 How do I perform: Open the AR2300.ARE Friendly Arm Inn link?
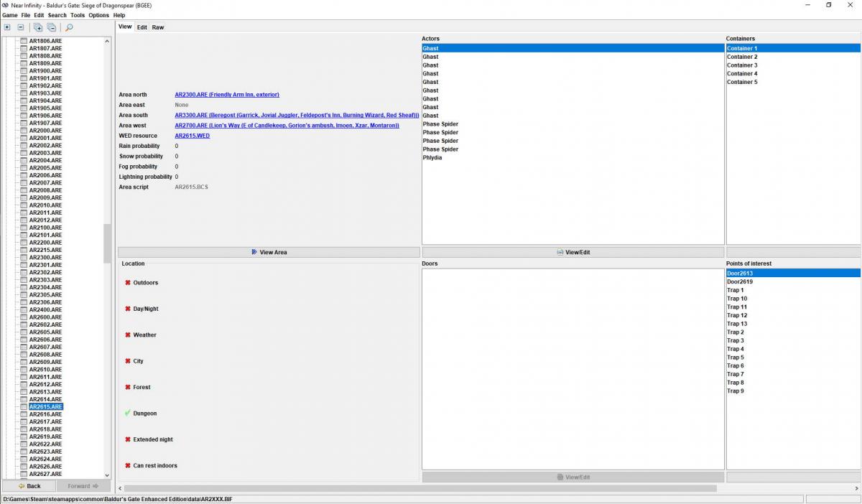[x=227, y=95]
